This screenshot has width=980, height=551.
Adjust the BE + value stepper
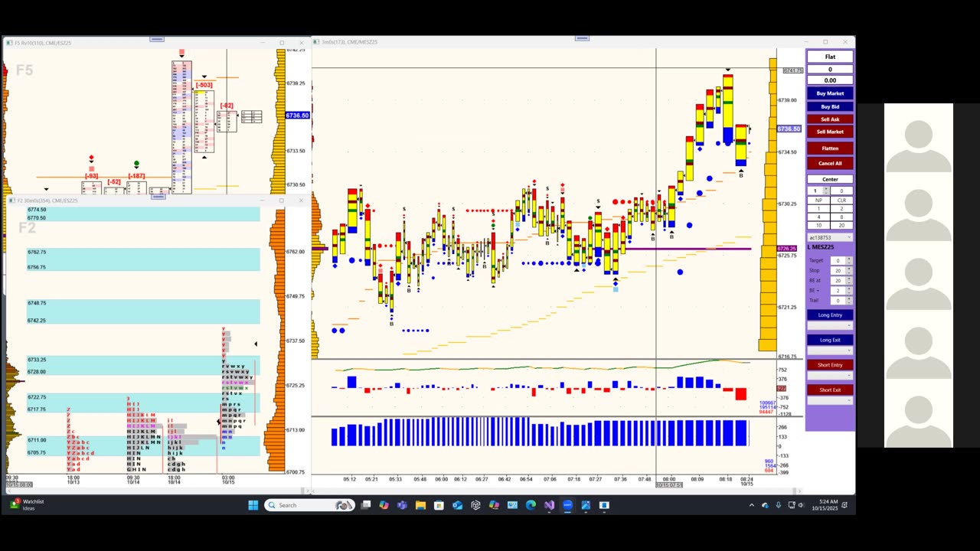(x=849, y=291)
